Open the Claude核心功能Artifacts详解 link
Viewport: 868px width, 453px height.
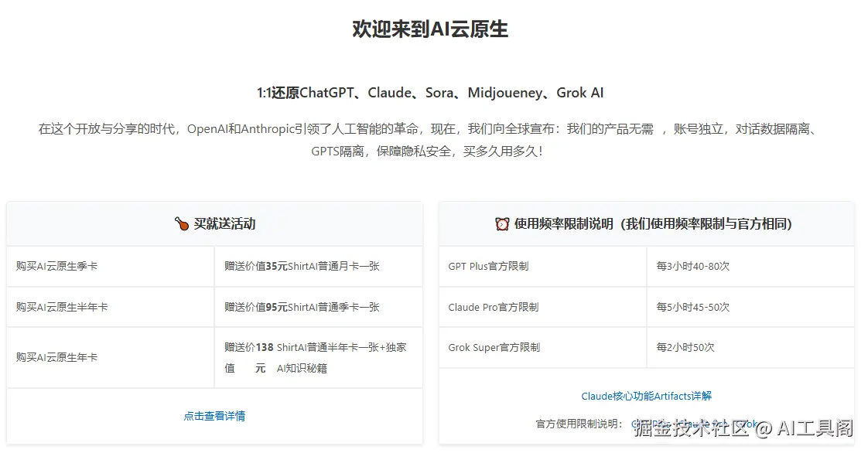[646, 396]
